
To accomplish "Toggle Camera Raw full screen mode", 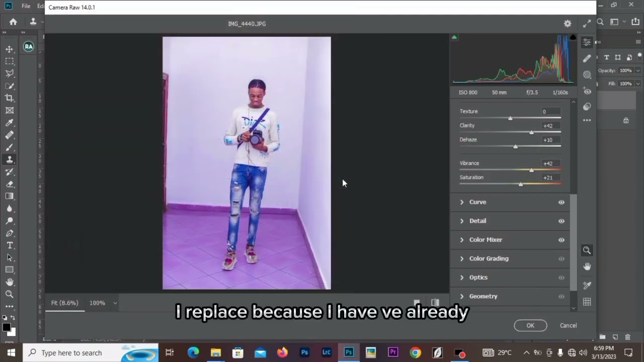I will click(x=587, y=24).
